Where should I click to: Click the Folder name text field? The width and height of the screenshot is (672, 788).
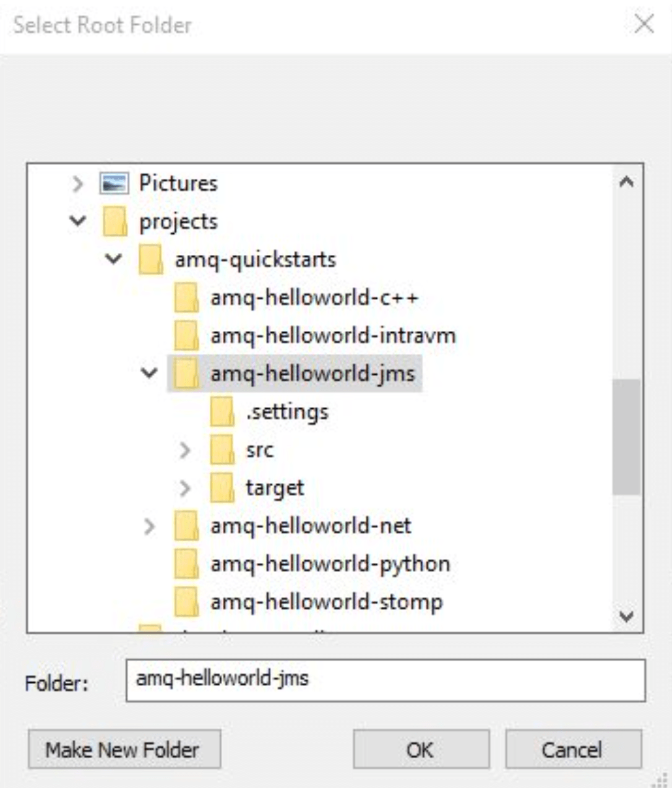(x=386, y=680)
